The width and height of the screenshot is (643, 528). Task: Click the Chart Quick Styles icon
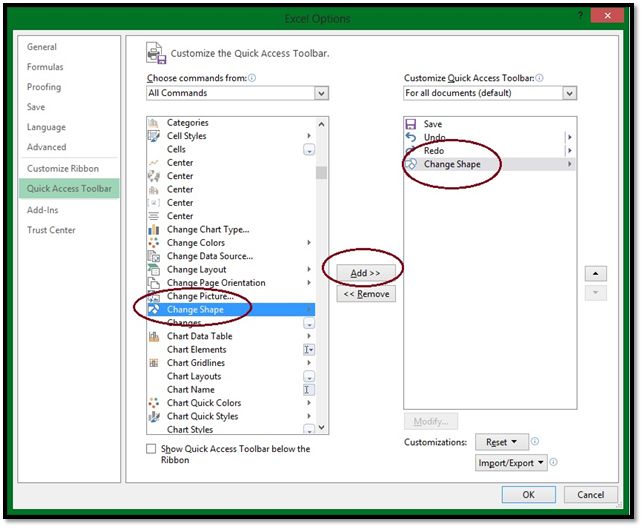[x=154, y=416]
